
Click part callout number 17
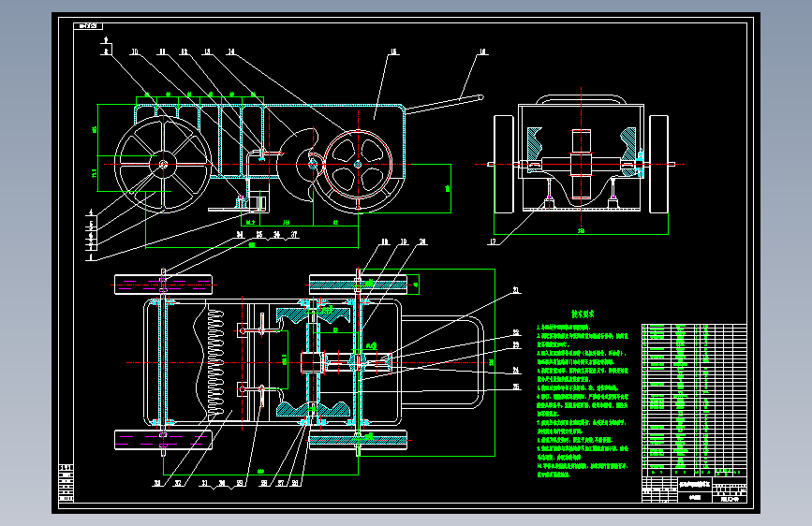(x=493, y=241)
